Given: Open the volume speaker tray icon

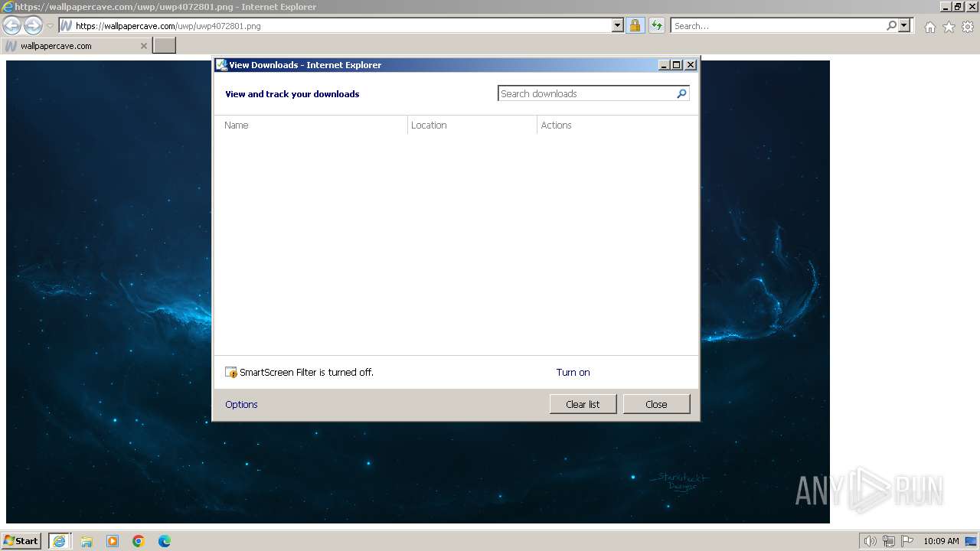Looking at the screenshot, I should pyautogui.click(x=870, y=541).
